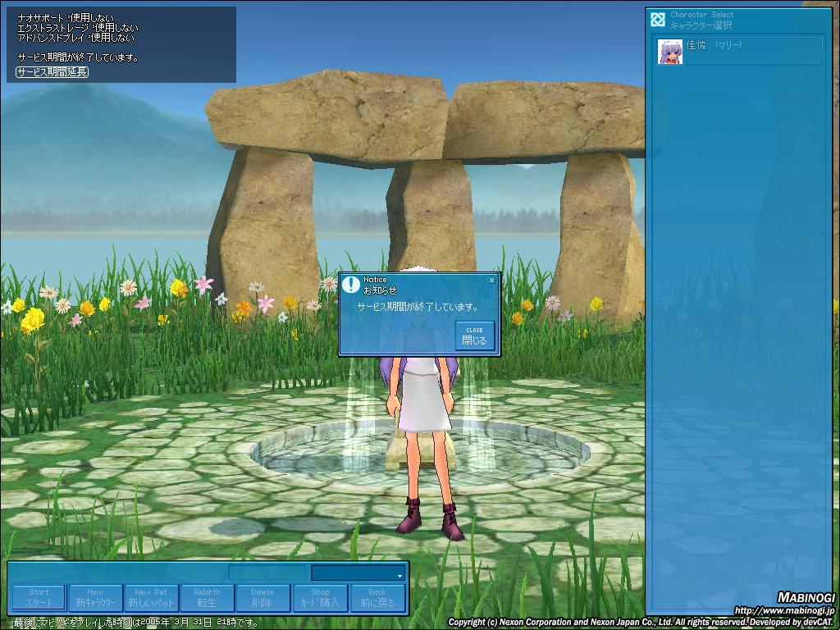The width and height of the screenshot is (840, 630).
Task: Open the dropdown above the Shop button
Action: point(358,573)
